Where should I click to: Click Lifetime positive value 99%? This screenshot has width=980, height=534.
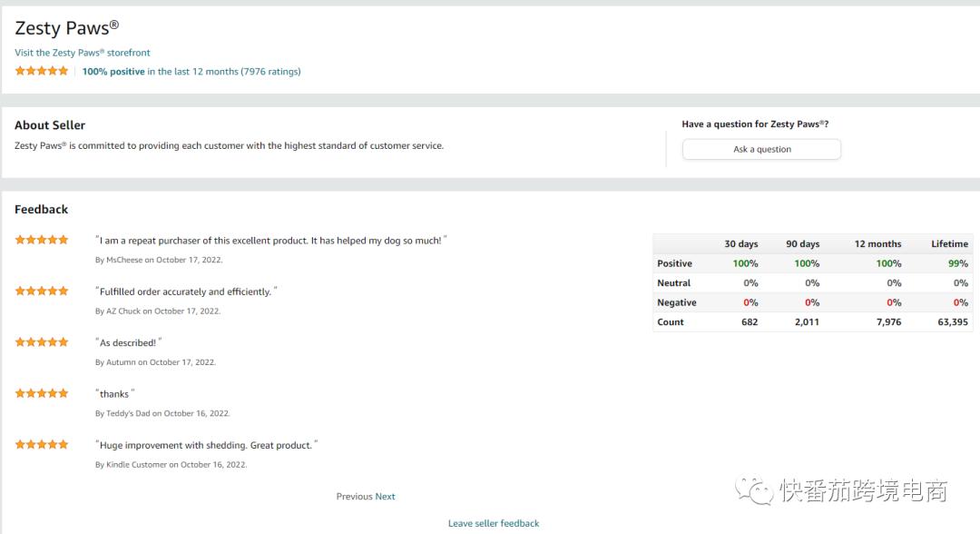click(957, 263)
